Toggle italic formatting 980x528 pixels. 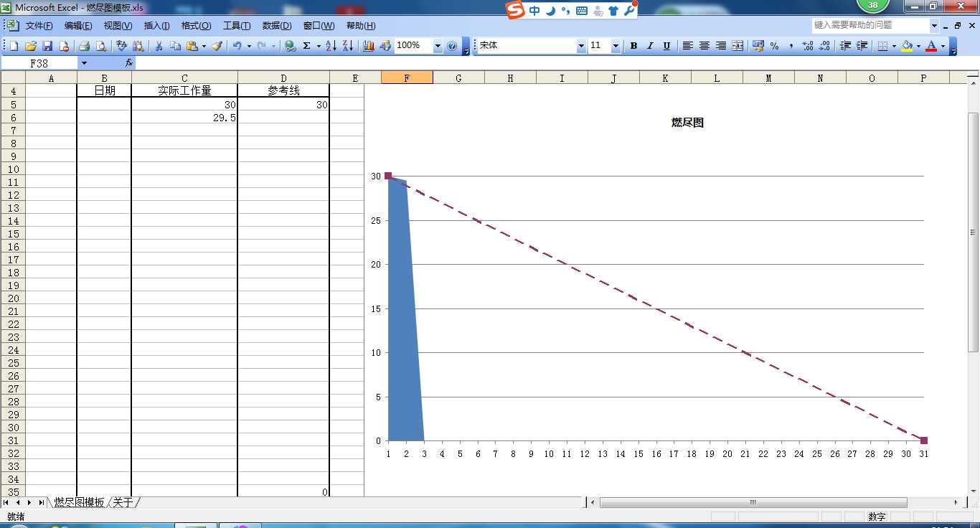coord(650,46)
